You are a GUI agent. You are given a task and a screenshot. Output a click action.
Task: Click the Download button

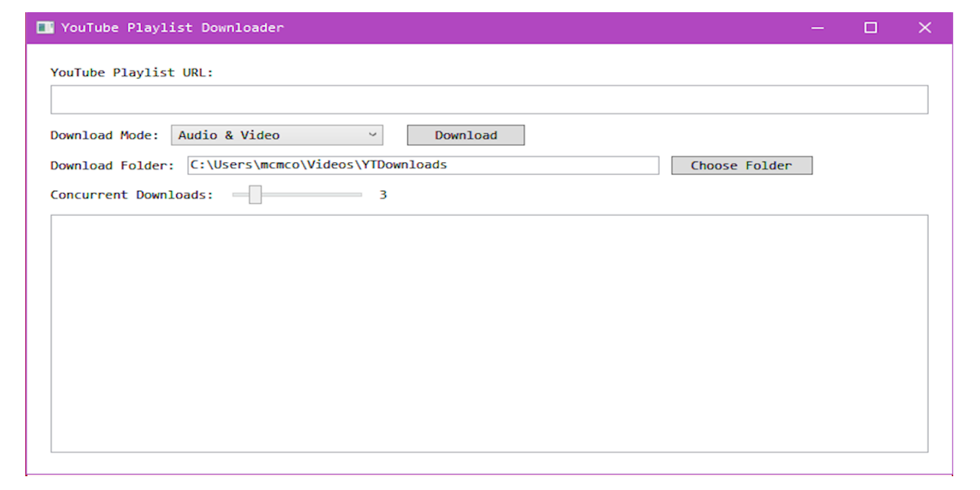465,135
